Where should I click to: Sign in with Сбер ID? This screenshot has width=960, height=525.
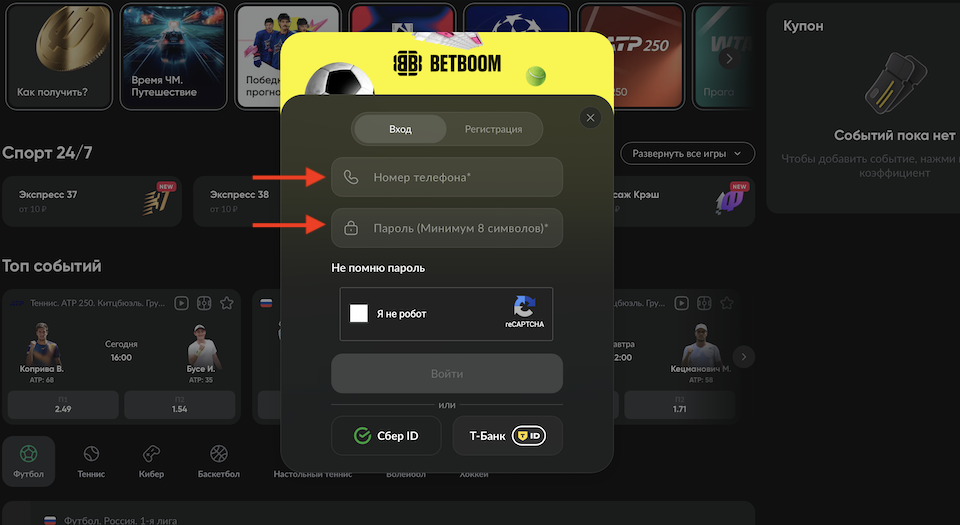[386, 436]
